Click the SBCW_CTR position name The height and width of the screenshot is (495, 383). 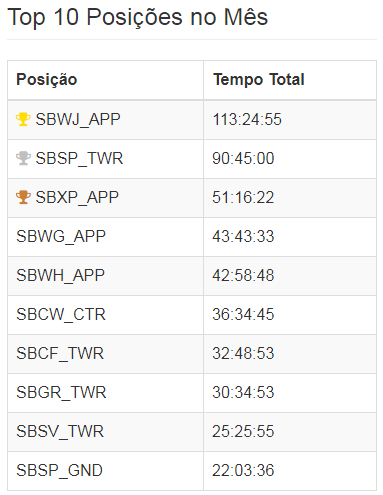pyautogui.click(x=61, y=314)
